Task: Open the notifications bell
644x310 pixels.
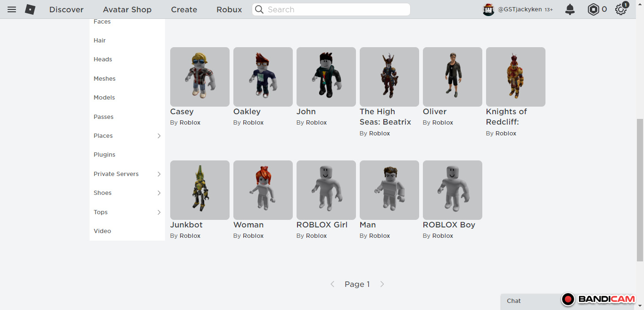Action: pyautogui.click(x=570, y=9)
